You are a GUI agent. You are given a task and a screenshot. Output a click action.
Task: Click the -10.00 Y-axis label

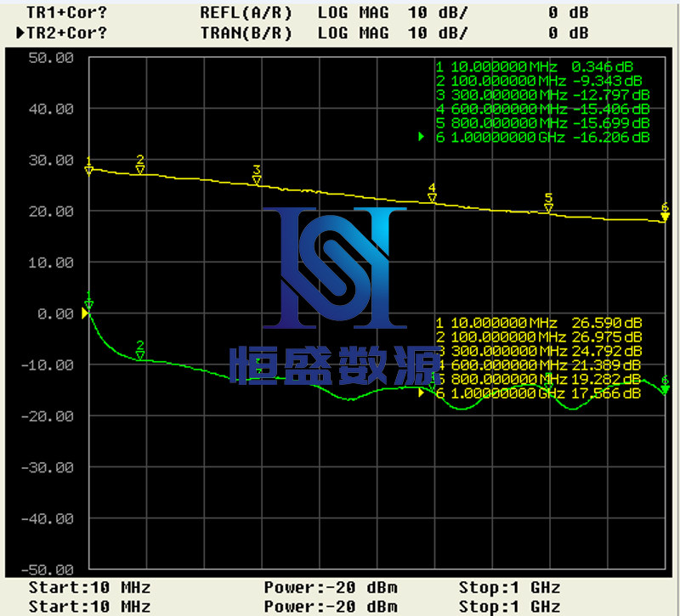pos(48,365)
